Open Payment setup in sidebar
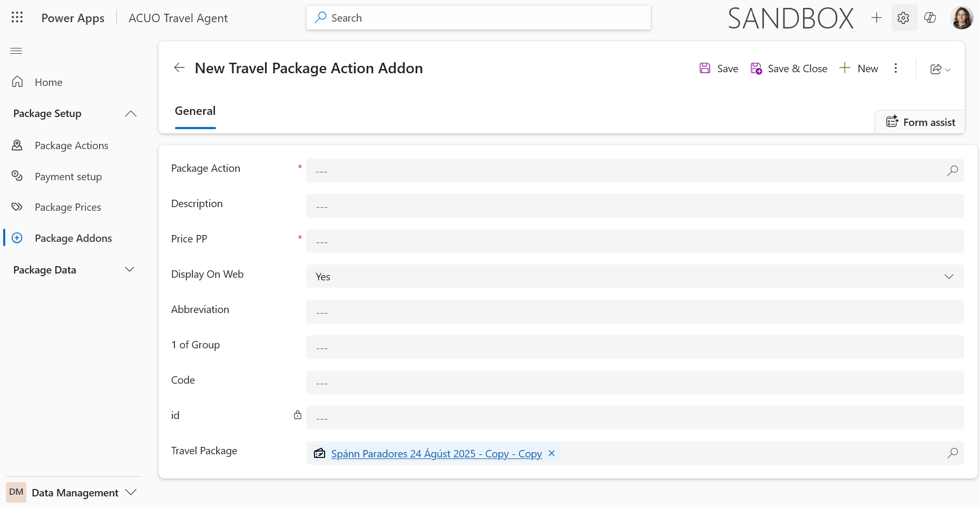The width and height of the screenshot is (980, 508). [68, 177]
